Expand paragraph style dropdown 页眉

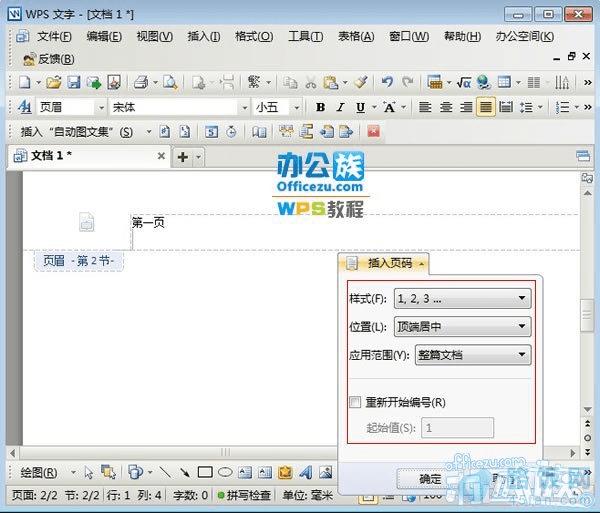[101, 108]
